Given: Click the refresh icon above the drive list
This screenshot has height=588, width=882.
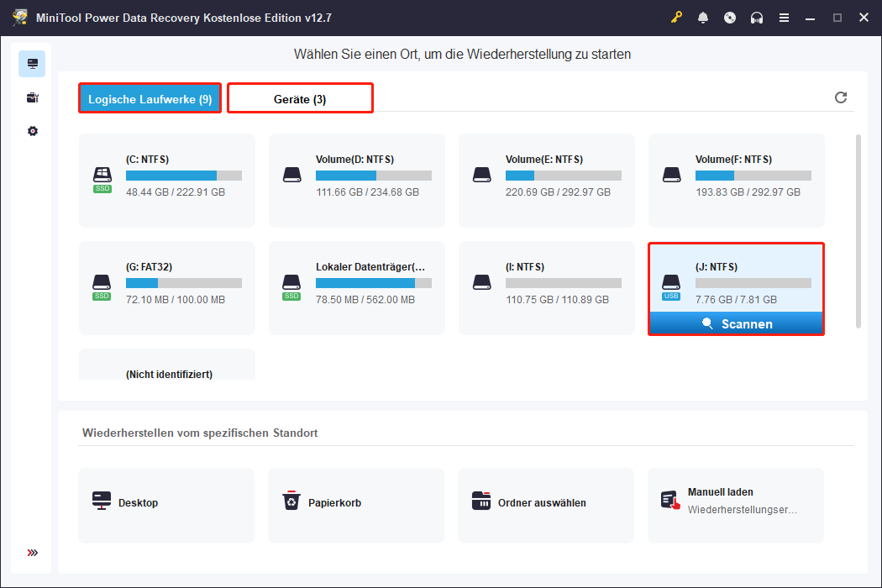Looking at the screenshot, I should (841, 97).
